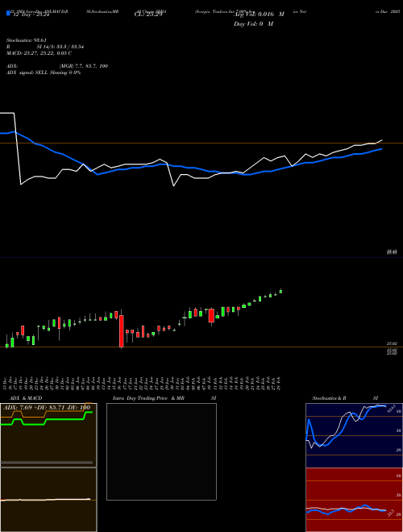This screenshot has width=403, height=532.
Task: Click the 'Day Vol: 0 M' reading
Action: click(253, 24)
